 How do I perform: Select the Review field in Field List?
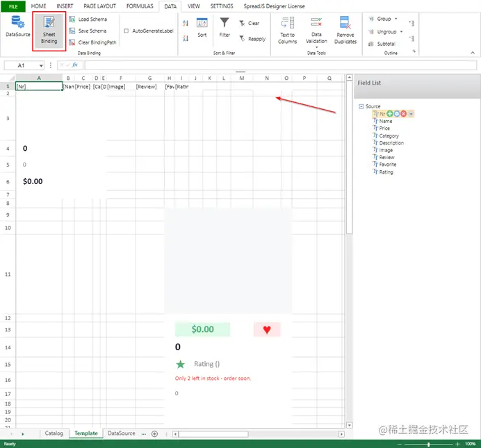click(x=384, y=158)
